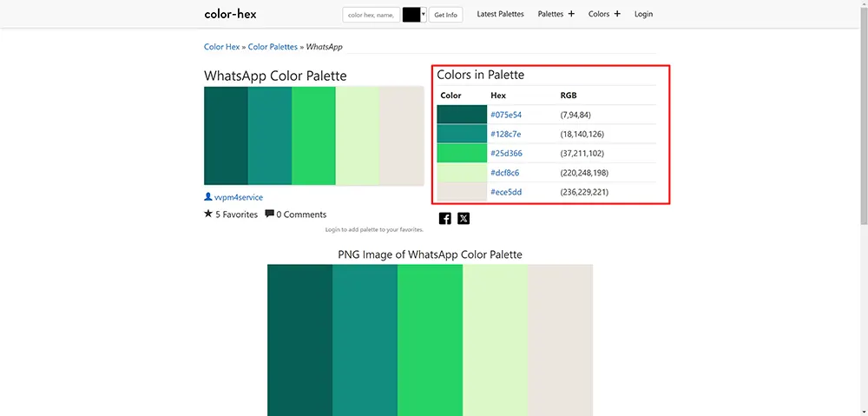
Task: Share palette on X
Action: tap(464, 218)
